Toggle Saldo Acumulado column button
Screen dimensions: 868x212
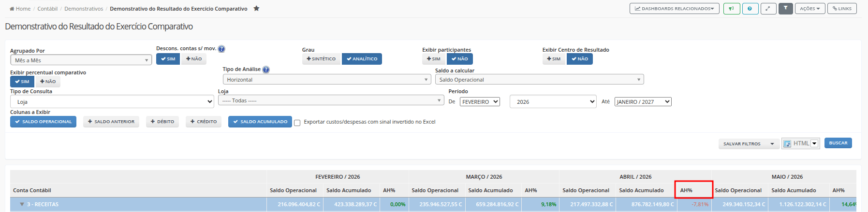[x=260, y=122]
